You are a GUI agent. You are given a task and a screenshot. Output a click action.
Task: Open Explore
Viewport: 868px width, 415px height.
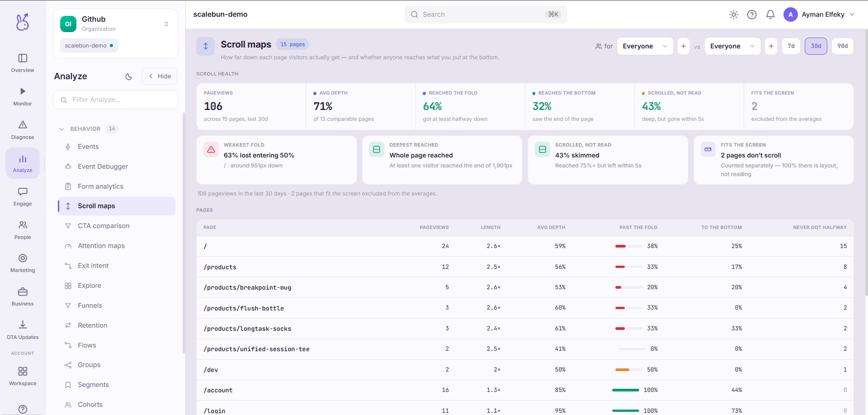pyautogui.click(x=117, y=286)
